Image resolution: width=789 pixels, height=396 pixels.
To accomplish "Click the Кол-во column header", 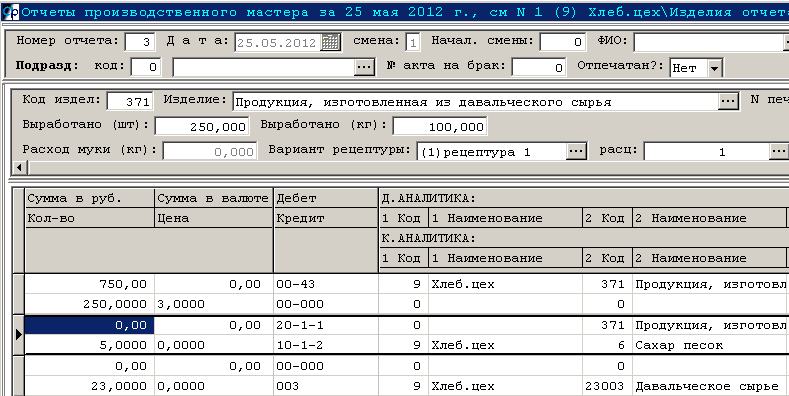I will click(90, 218).
